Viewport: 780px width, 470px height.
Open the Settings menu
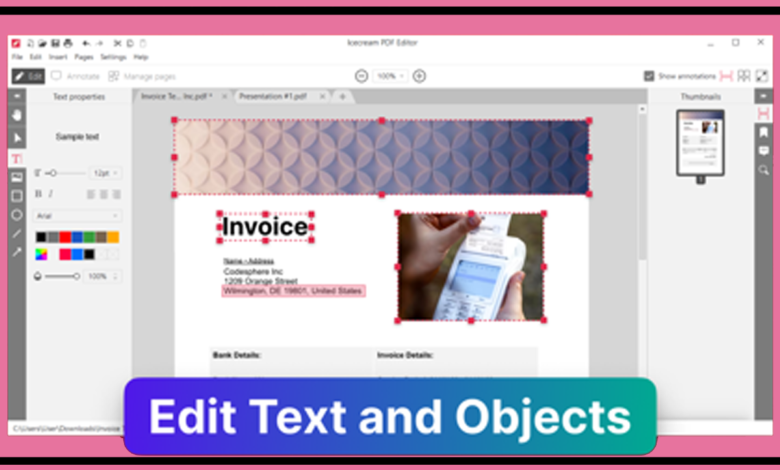point(113,57)
